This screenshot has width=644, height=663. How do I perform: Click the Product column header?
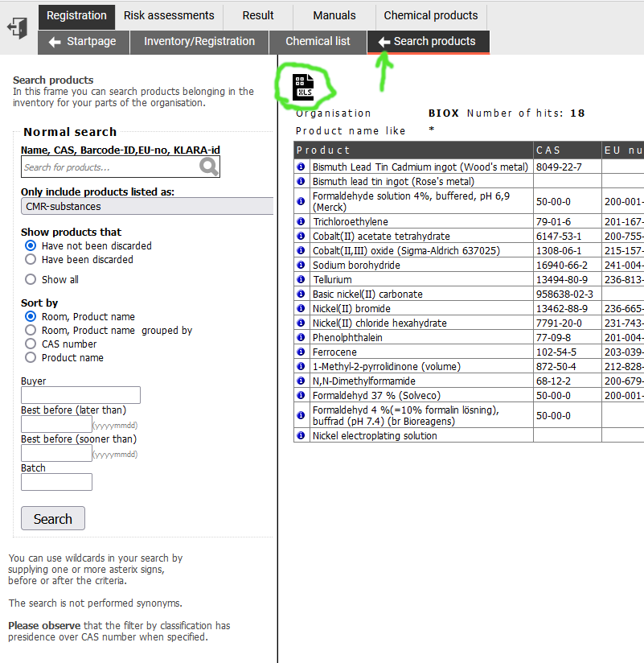coord(413,150)
